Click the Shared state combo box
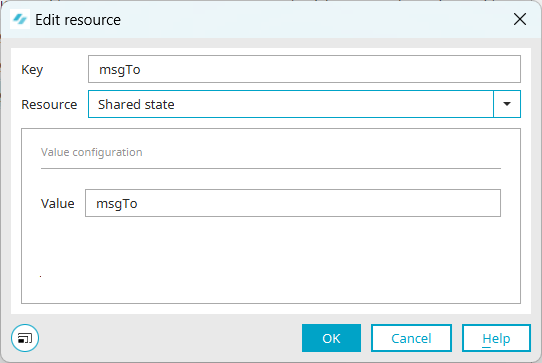542x363 pixels. coord(304,104)
